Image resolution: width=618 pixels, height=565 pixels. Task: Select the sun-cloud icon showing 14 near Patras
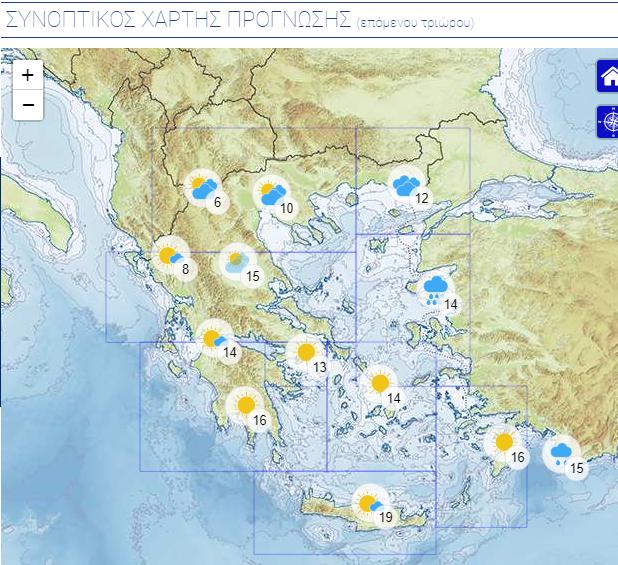click(214, 338)
